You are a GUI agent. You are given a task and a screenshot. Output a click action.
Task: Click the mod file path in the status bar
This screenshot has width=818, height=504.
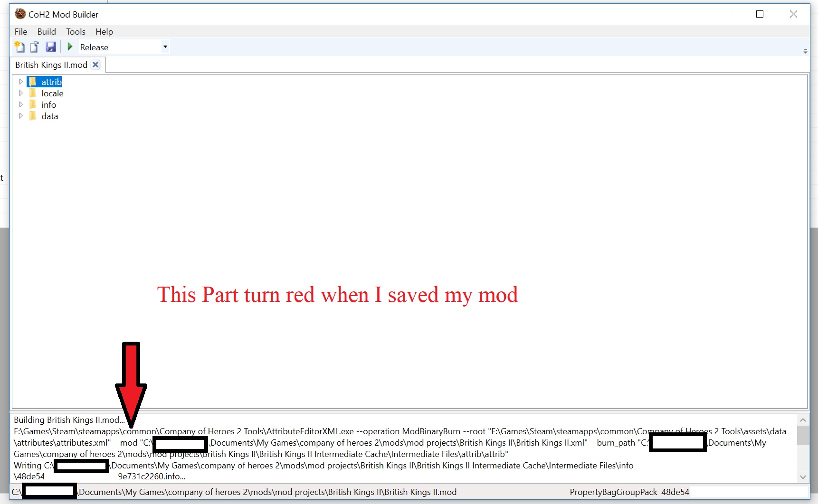point(234,492)
